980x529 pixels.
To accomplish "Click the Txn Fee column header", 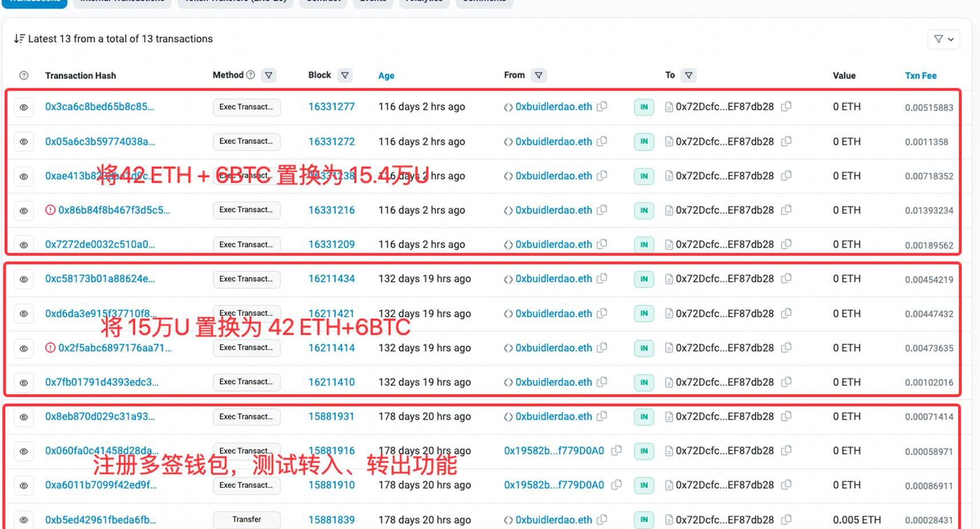I will [x=920, y=76].
